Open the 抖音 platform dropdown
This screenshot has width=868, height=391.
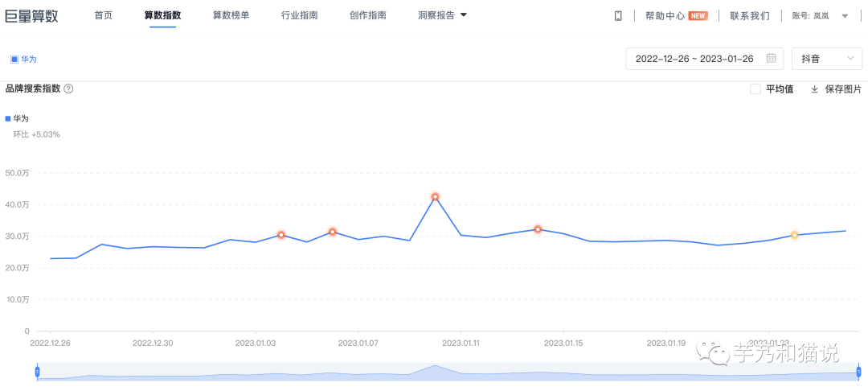[827, 59]
